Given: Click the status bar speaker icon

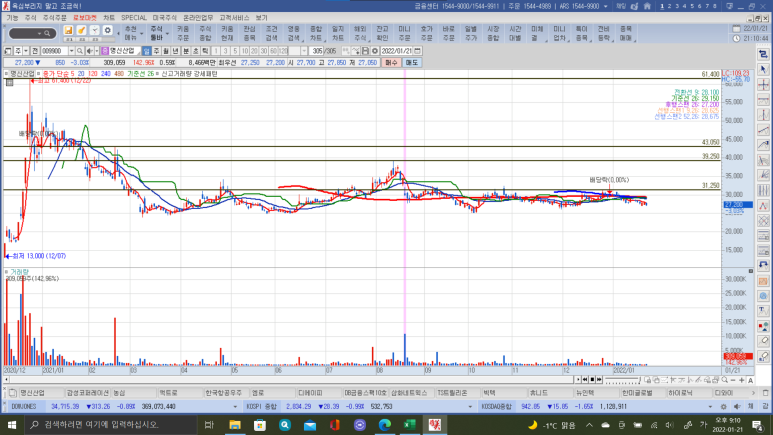Looking at the screenshot, I should [x=737, y=406].
